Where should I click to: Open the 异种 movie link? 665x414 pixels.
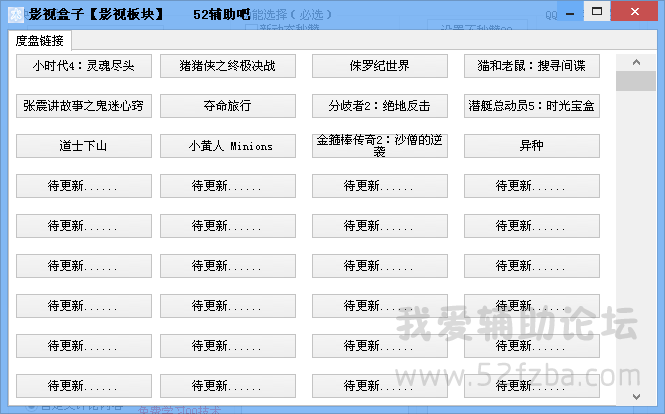tap(532, 146)
